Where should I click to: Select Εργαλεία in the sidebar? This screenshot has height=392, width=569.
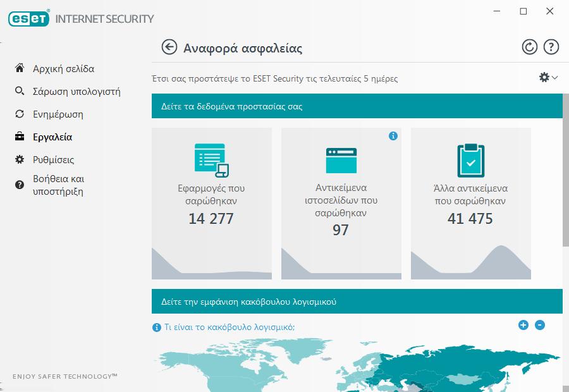coord(52,137)
